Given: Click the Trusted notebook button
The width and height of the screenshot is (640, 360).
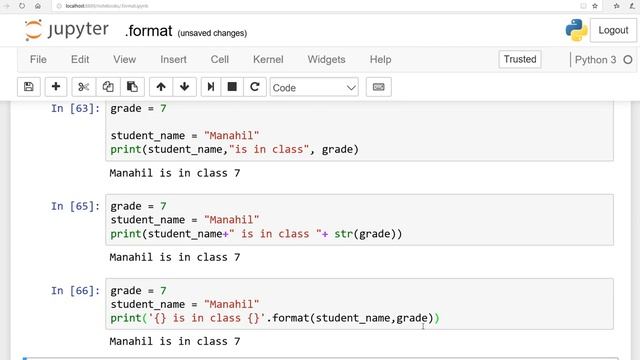Looking at the screenshot, I should coord(520,60).
